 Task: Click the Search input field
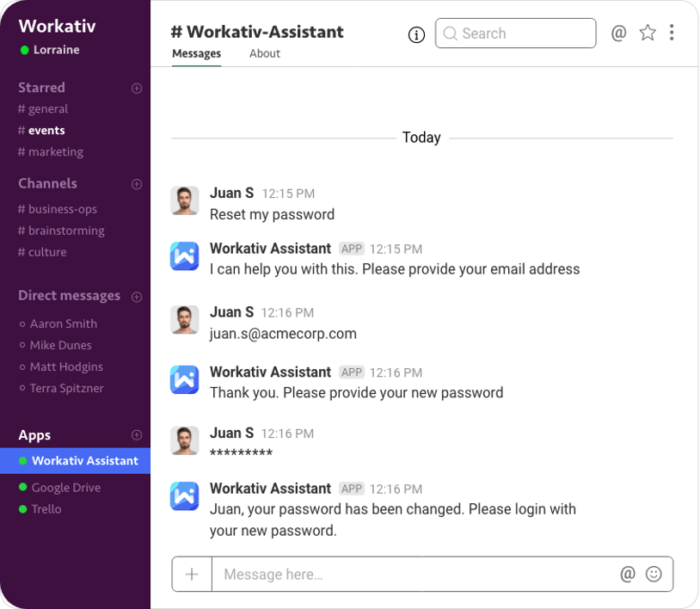point(515,33)
